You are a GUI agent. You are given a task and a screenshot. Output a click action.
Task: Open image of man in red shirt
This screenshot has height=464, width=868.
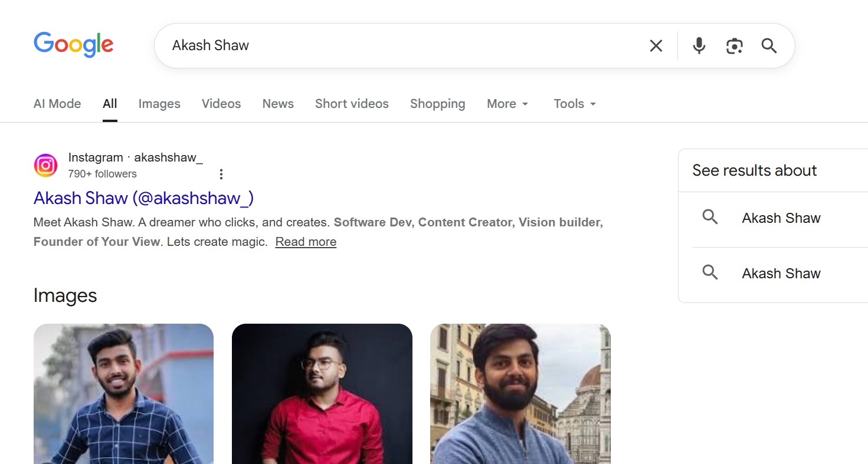(322, 393)
